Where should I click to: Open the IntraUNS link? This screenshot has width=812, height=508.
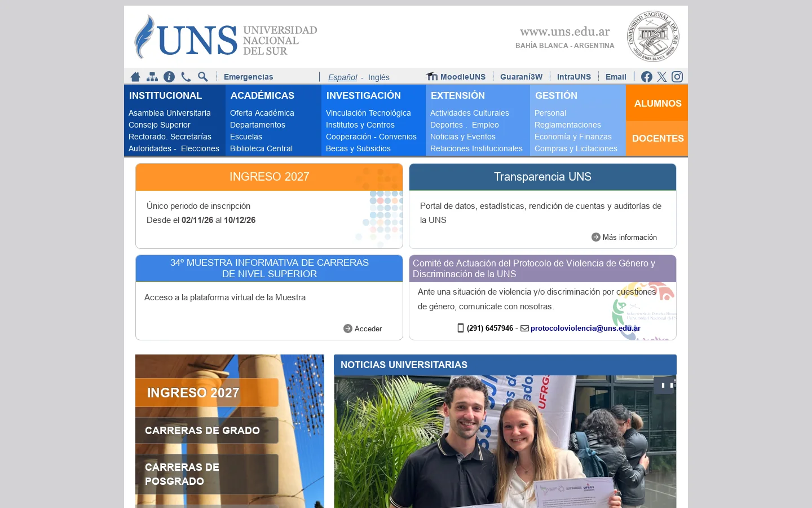574,77
